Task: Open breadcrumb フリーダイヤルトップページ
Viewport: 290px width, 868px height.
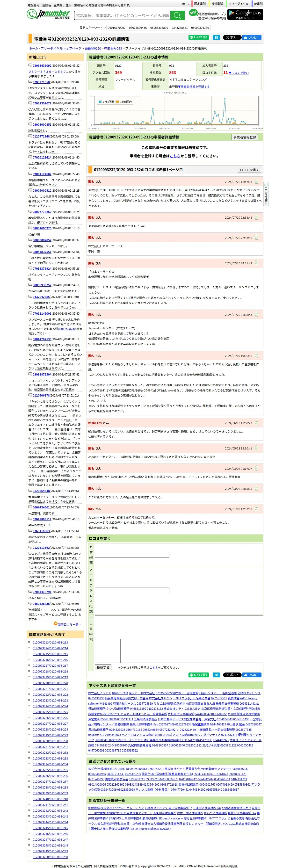Action: click(x=61, y=49)
